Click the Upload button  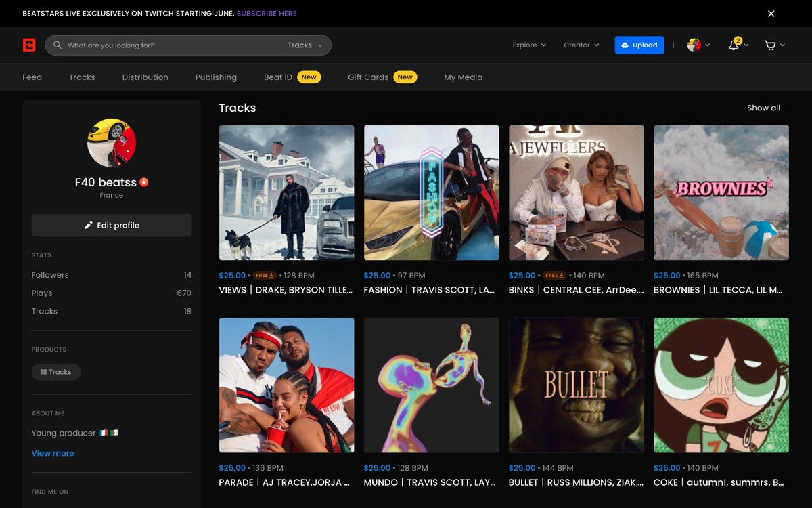pos(639,45)
